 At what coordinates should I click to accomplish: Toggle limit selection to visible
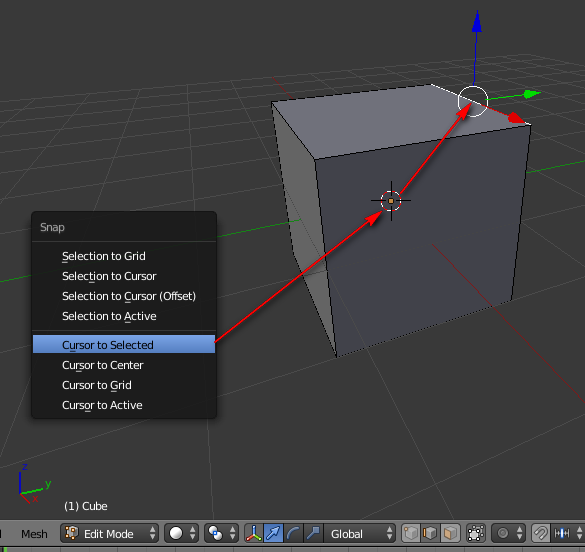476,533
